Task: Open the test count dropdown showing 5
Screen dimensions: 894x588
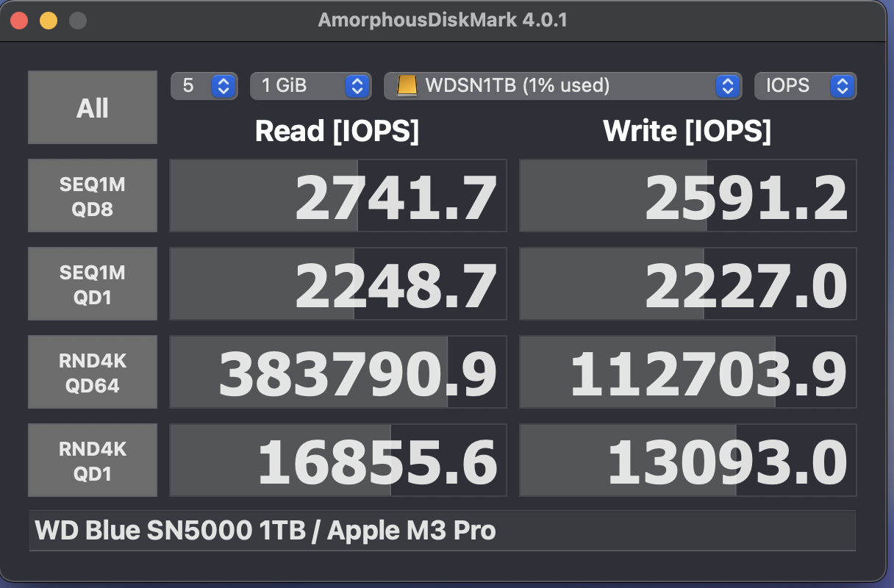Action: [x=204, y=86]
